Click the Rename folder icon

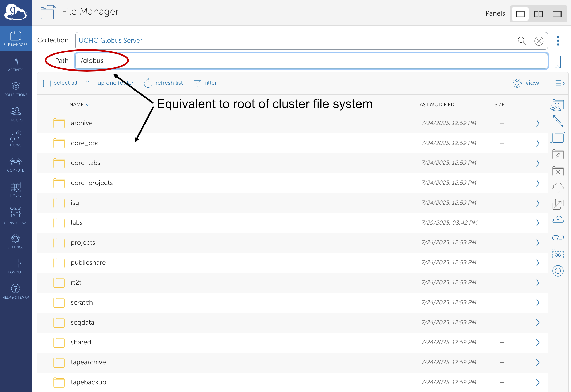point(558,154)
